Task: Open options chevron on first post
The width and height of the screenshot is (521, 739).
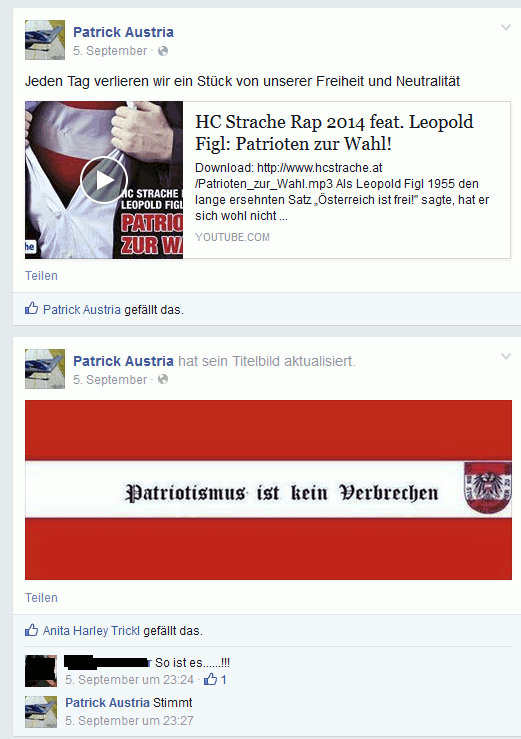Action: pos(505,28)
